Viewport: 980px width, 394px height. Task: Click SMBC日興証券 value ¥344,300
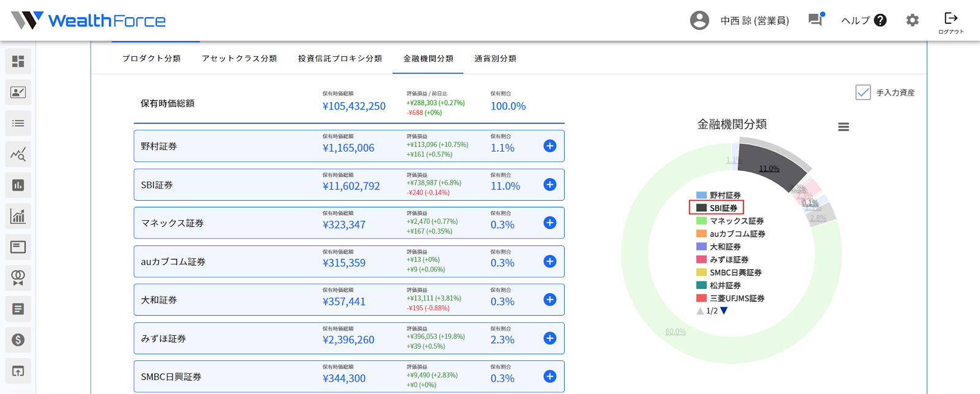344,379
